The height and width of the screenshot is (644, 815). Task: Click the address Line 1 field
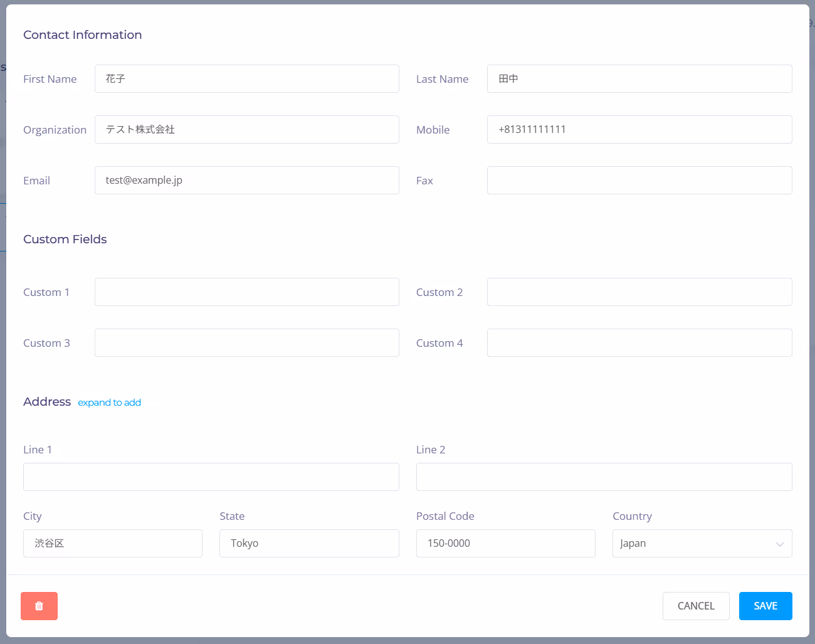click(x=211, y=477)
